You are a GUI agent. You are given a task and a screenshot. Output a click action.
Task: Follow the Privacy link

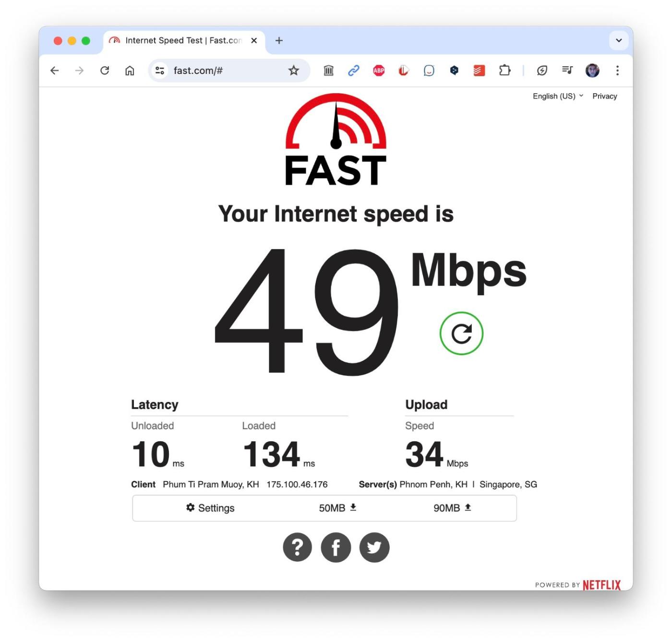tap(604, 96)
